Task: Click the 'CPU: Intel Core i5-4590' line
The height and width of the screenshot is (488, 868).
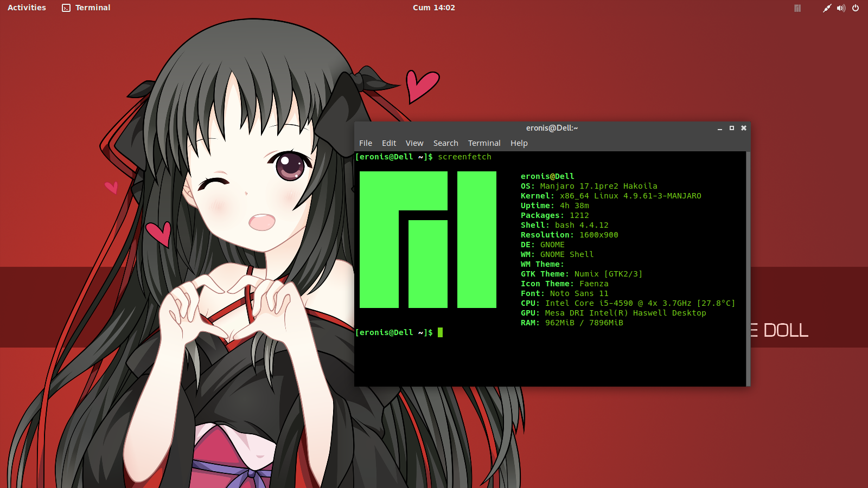Action: tap(628, 303)
